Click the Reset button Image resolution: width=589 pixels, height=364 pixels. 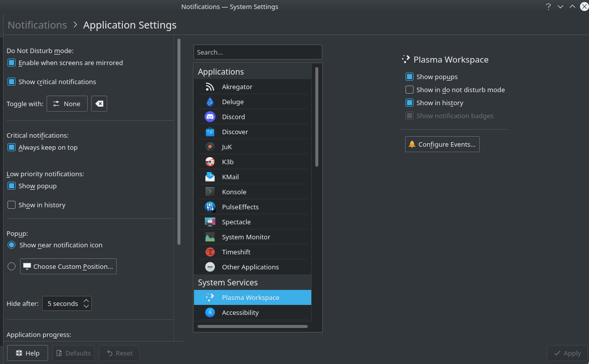click(x=119, y=353)
